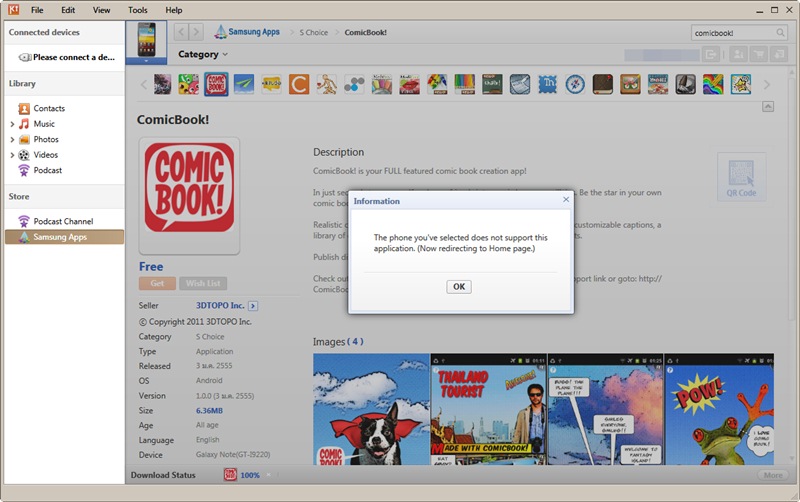
Task: Expand the Videos tree node
Action: (12, 155)
